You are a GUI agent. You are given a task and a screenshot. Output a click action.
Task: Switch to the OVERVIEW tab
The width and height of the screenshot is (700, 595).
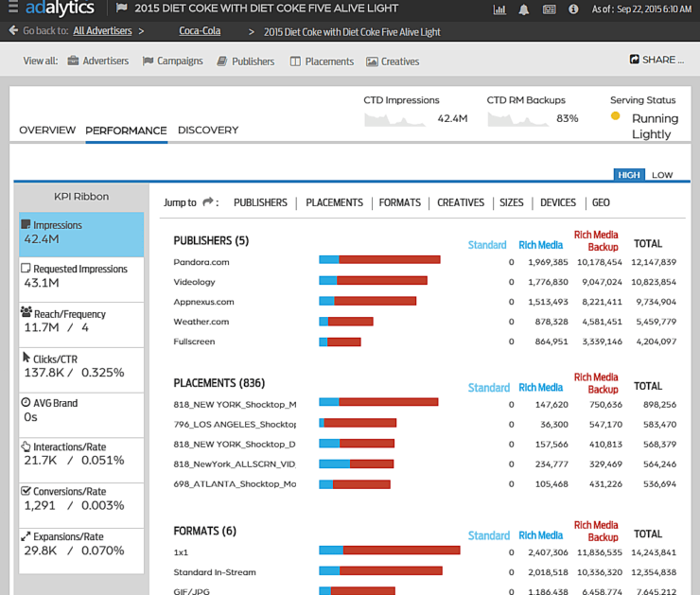click(x=46, y=131)
